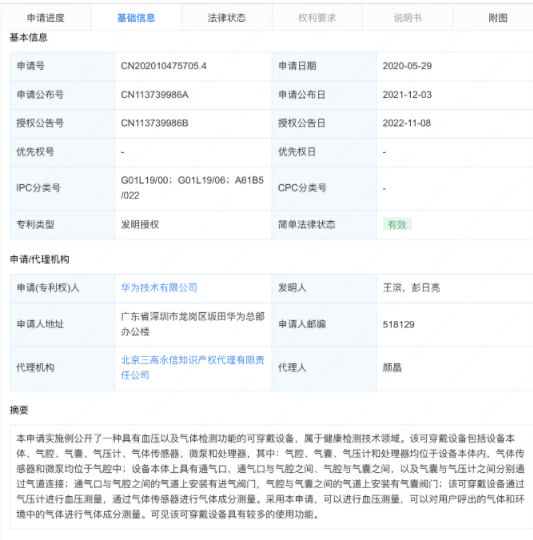Click publication date 2021-12-03

click(407, 95)
